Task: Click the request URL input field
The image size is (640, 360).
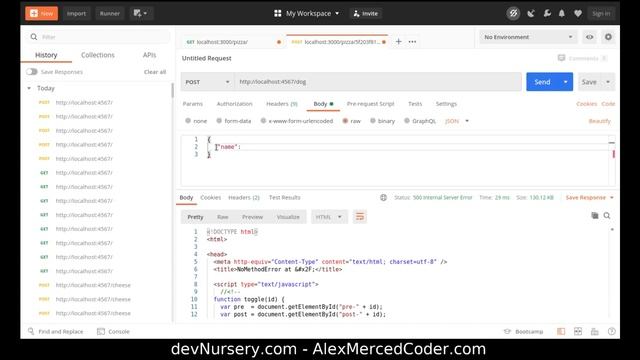Action: click(x=378, y=82)
